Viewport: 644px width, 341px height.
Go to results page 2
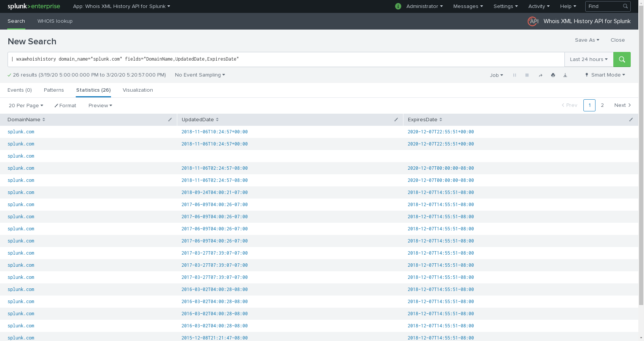coord(602,105)
